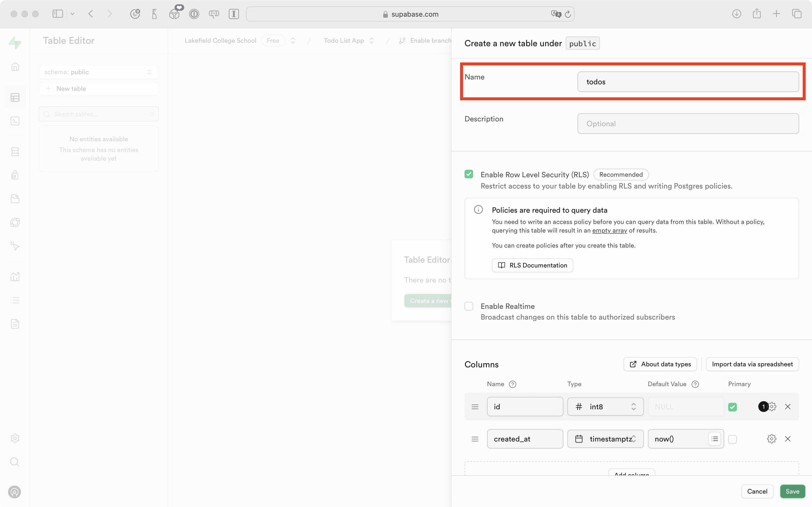Open the RLS Documentation link
Screen dimensions: 812x507
[532, 265]
